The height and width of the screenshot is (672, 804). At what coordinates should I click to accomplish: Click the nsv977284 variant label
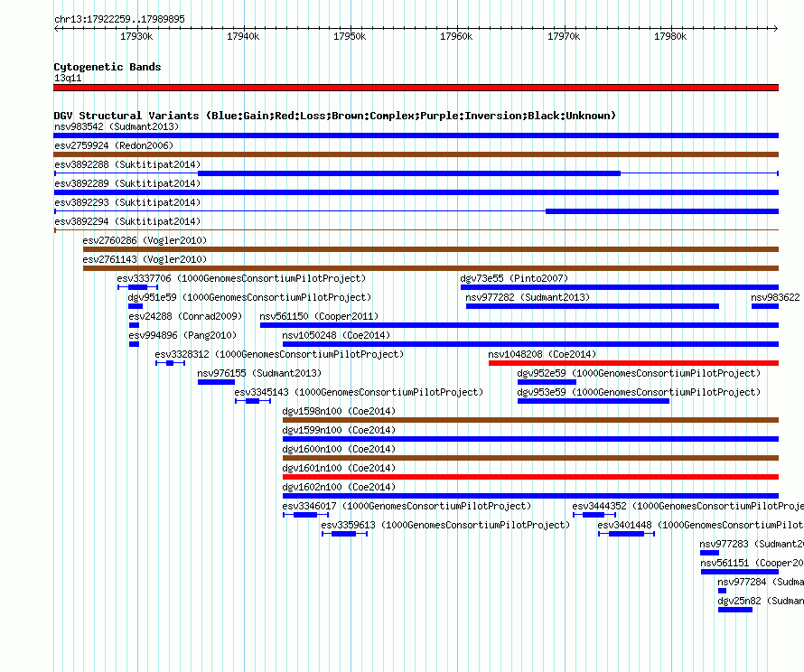[761, 582]
